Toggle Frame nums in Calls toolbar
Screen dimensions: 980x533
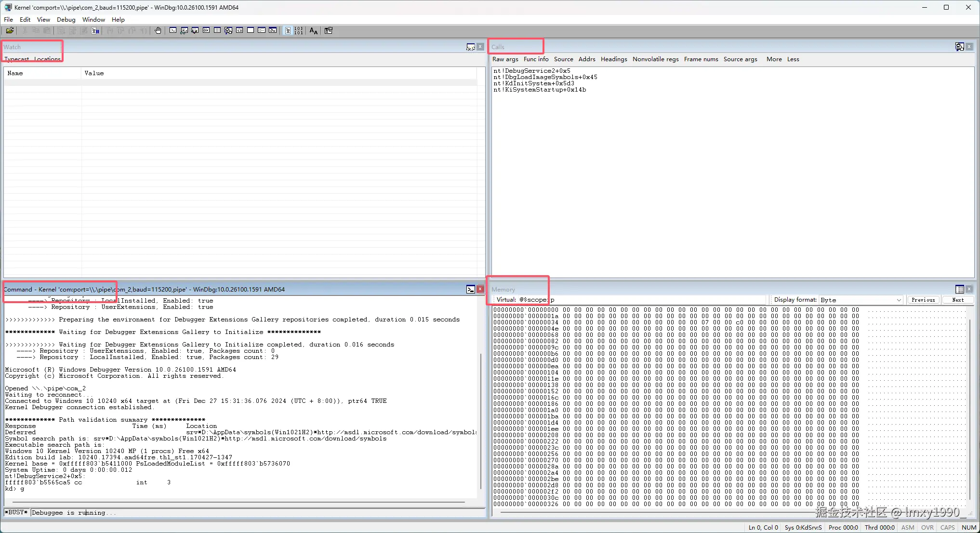(701, 59)
